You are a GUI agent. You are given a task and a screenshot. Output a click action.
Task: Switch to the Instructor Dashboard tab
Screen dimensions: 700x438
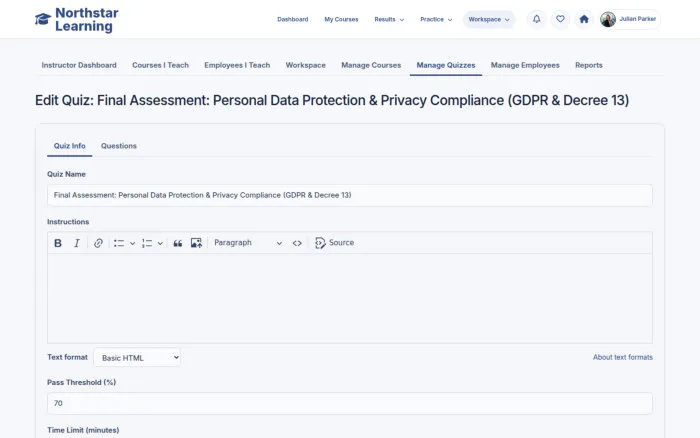coord(79,65)
